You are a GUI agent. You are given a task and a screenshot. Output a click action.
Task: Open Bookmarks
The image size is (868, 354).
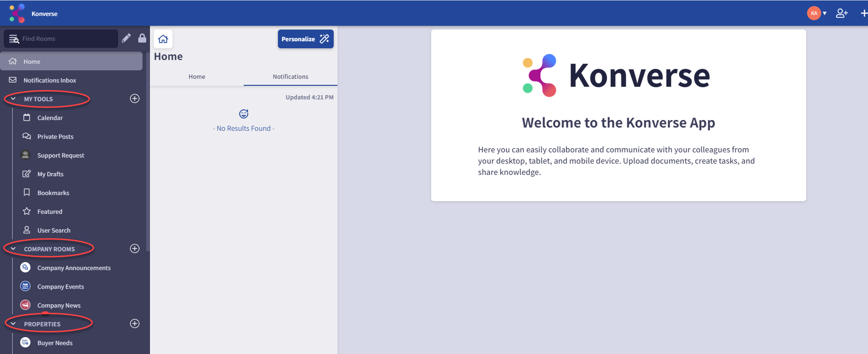click(53, 193)
